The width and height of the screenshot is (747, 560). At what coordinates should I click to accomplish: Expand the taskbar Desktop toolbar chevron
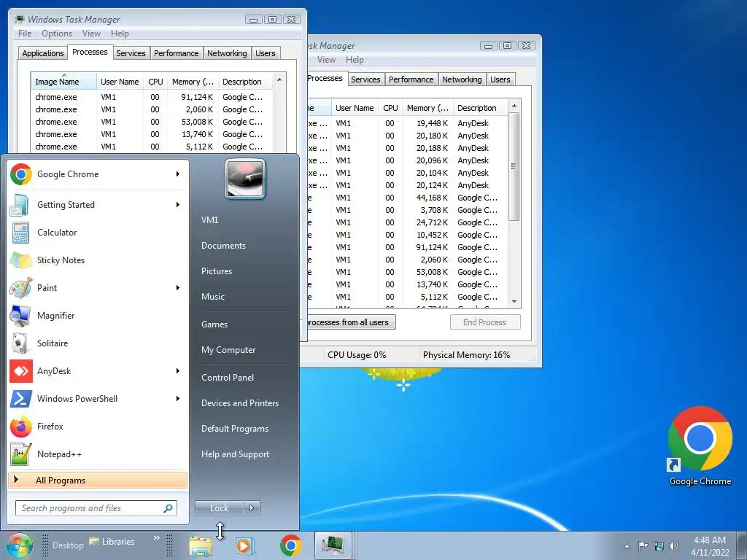point(156,538)
